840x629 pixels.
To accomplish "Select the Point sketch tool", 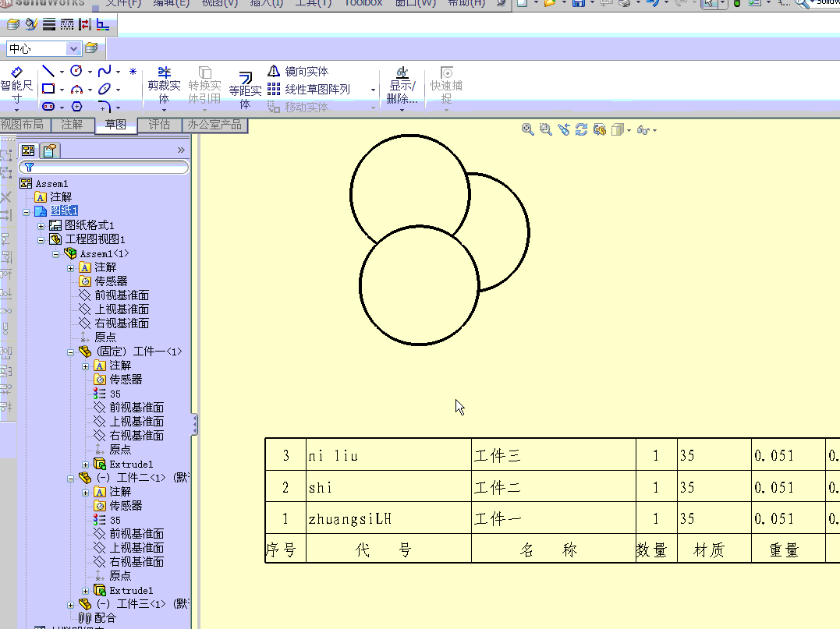I will point(133,71).
